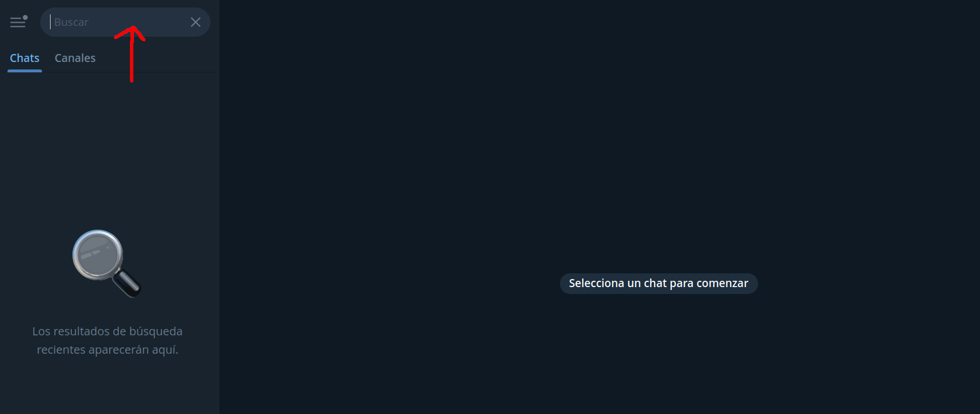This screenshot has height=414, width=980.
Task: Click the text cursor in the search box
Action: tap(50, 22)
